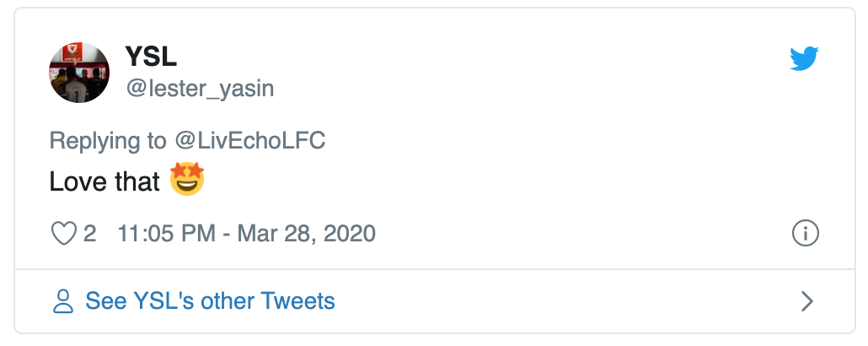The height and width of the screenshot is (346, 868).
Task: Open the @LivEchoLFC mention link
Action: (249, 140)
